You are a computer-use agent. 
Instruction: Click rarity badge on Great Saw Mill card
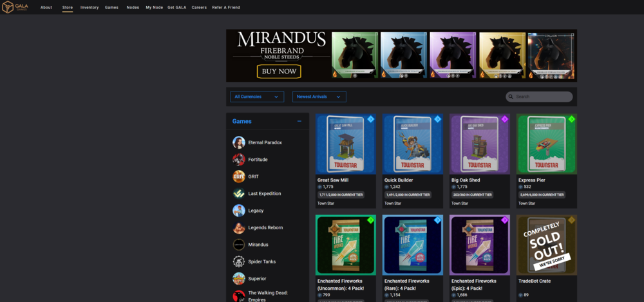pos(370,119)
